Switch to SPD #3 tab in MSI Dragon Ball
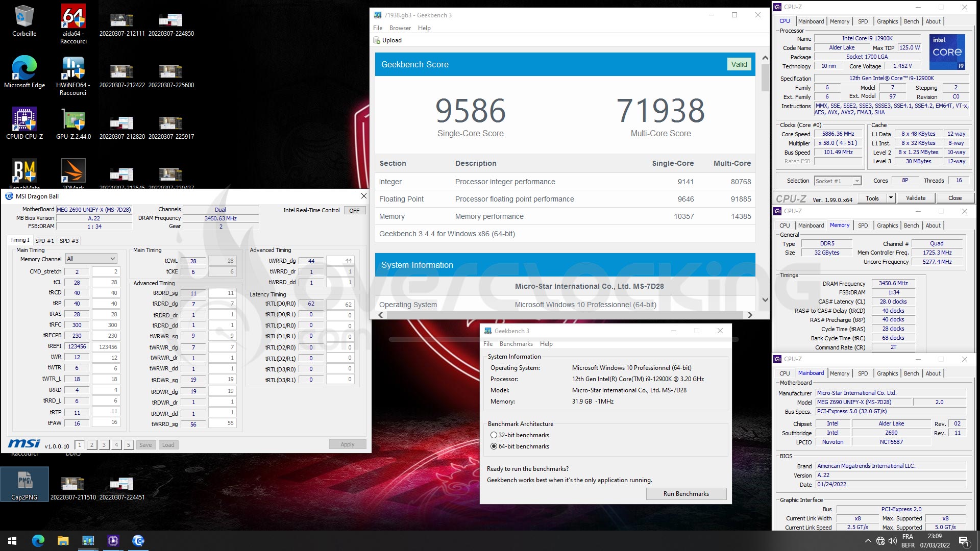The width and height of the screenshot is (980, 551). [69, 241]
